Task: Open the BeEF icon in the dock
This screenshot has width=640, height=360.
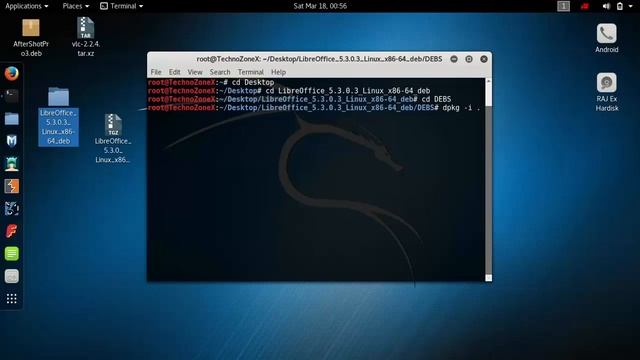Action: click(x=11, y=209)
